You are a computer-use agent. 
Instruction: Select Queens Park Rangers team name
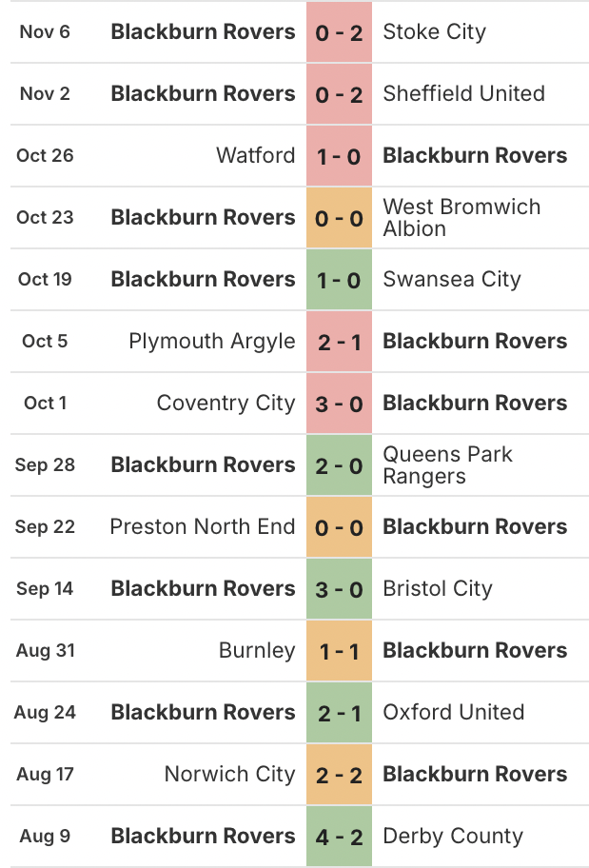click(x=447, y=465)
